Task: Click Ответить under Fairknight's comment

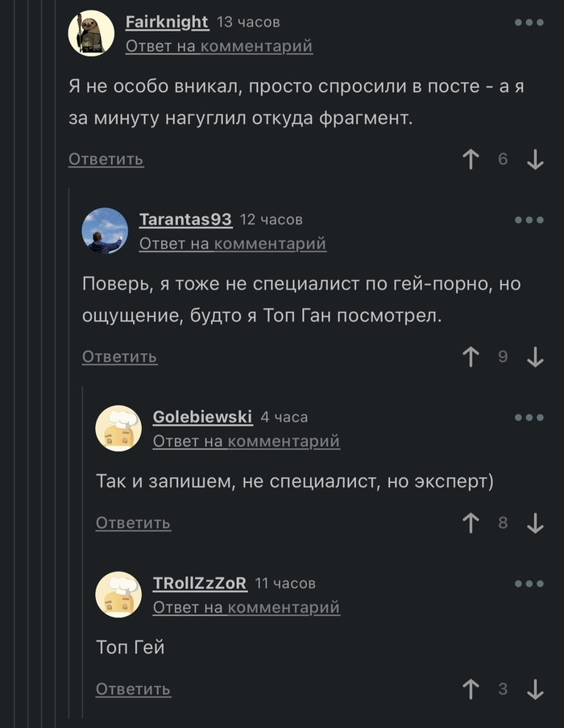Action: pos(106,159)
